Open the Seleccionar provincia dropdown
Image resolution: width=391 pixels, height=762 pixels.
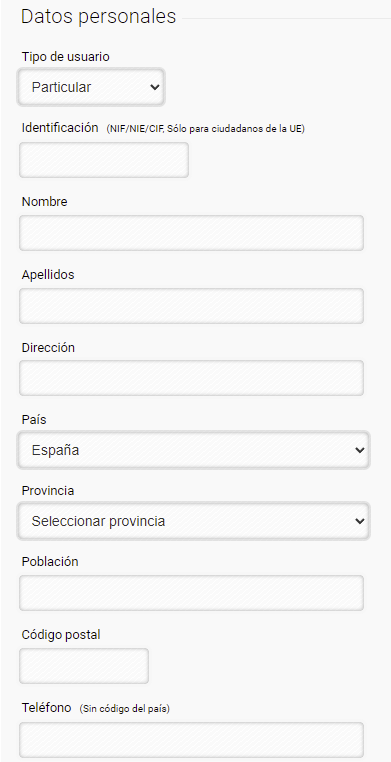pos(193,521)
